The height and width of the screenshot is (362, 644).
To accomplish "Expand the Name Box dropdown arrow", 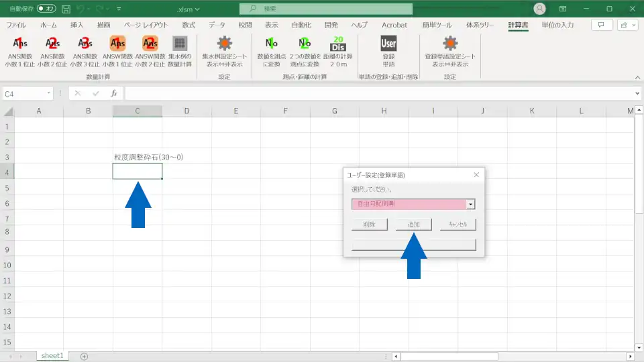I will [x=49, y=94].
